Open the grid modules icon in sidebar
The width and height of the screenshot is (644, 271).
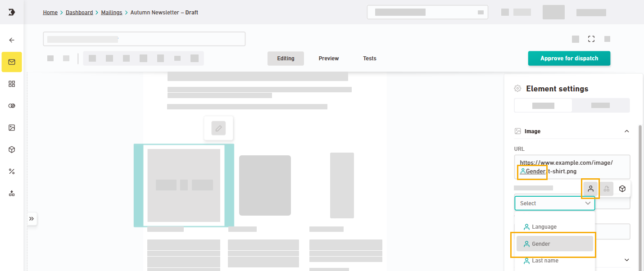tap(12, 84)
